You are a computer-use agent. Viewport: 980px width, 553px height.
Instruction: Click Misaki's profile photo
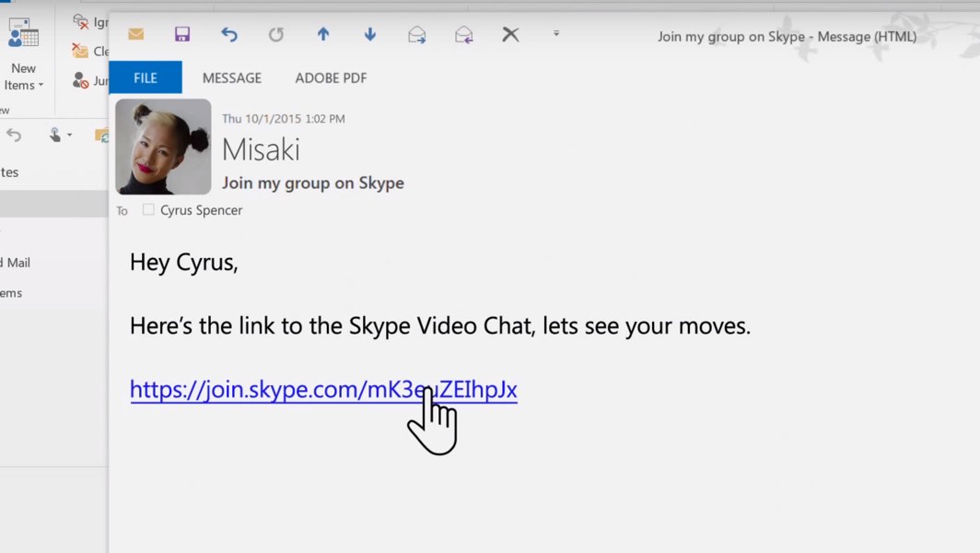coord(163,147)
